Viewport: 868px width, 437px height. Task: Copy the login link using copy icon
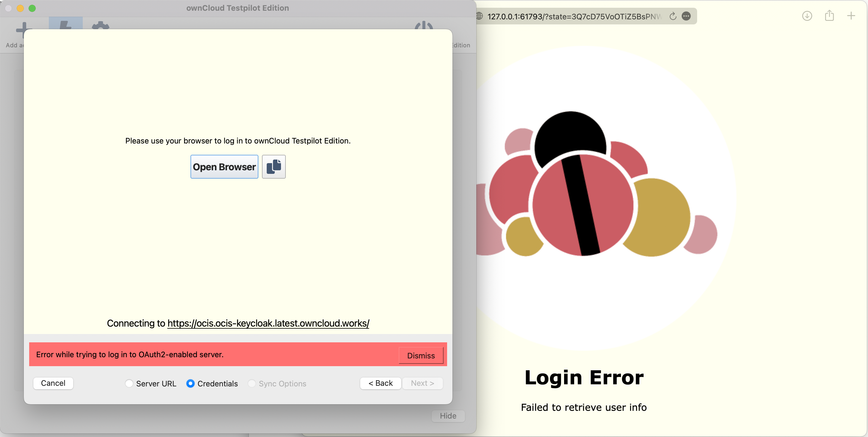pyautogui.click(x=273, y=166)
